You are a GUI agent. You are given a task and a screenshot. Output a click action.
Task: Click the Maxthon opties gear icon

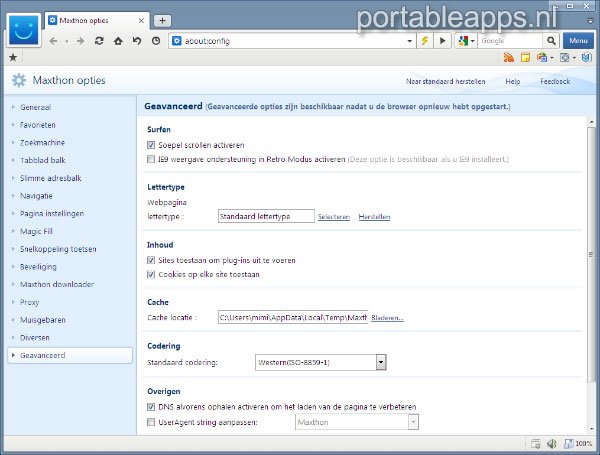coord(18,80)
